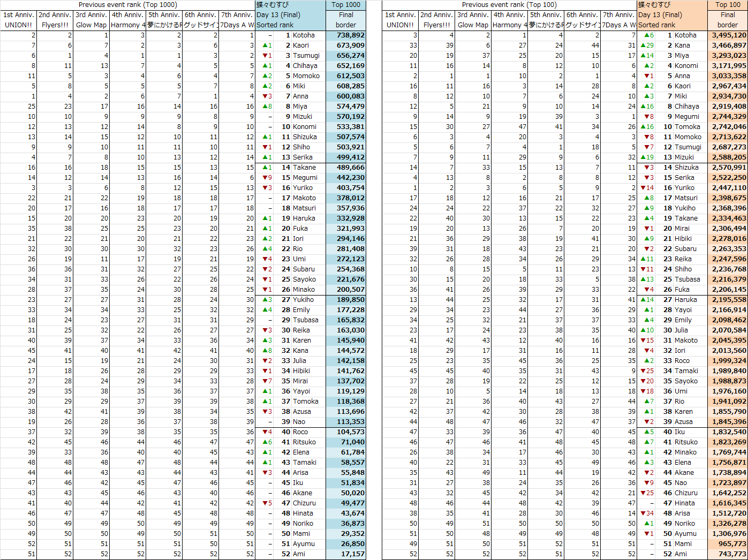Click the cell showing 2,588,205

pyautogui.click(x=728, y=157)
